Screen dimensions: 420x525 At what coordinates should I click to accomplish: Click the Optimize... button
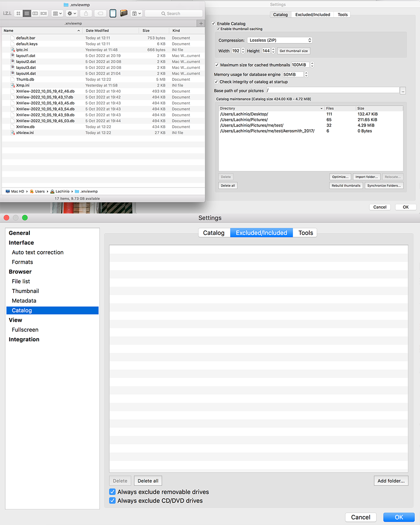coord(340,177)
